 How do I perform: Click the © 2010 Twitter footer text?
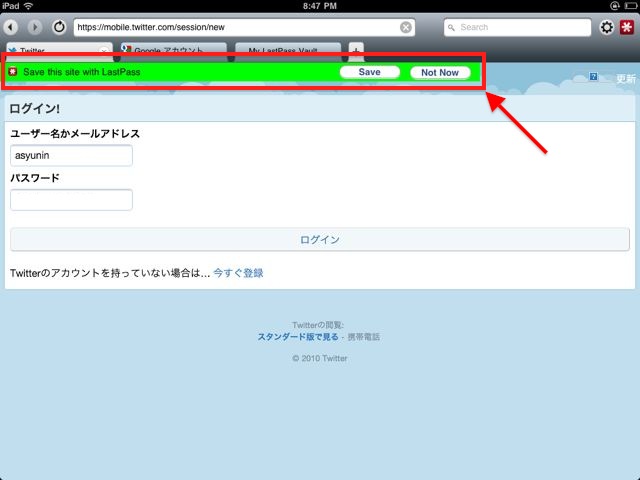click(x=320, y=358)
